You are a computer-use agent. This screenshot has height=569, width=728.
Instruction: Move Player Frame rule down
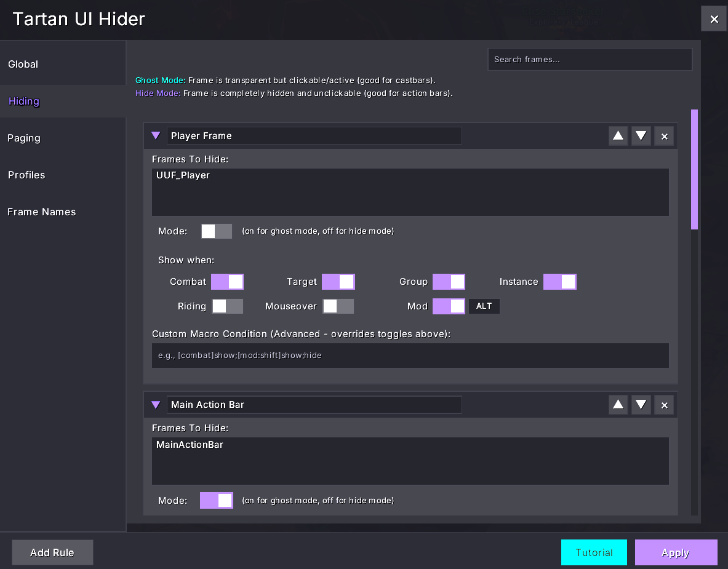coord(641,136)
